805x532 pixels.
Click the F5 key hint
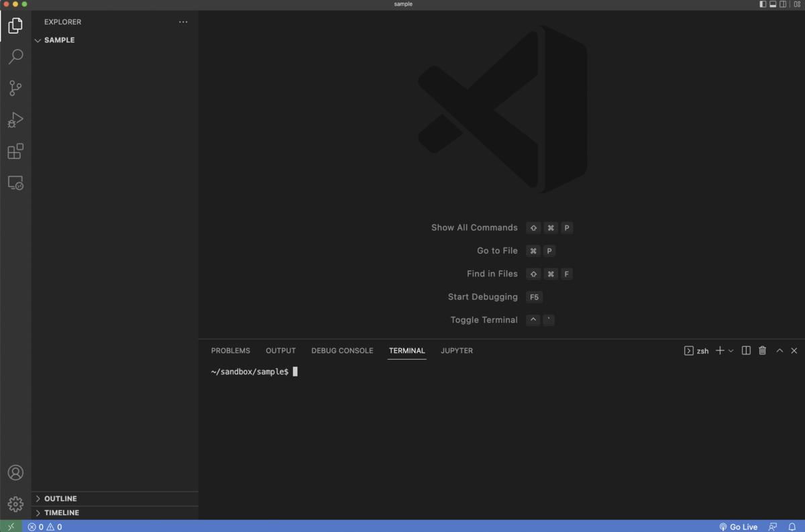tap(534, 297)
